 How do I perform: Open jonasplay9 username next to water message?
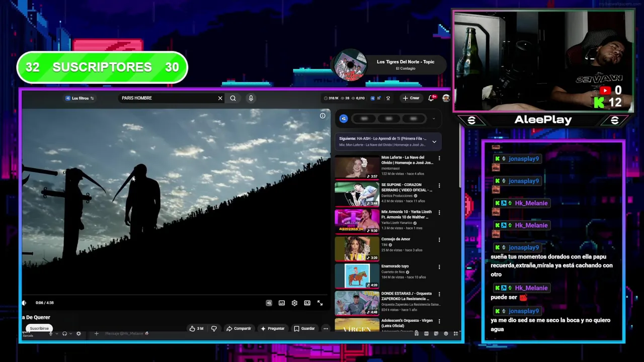tap(524, 311)
